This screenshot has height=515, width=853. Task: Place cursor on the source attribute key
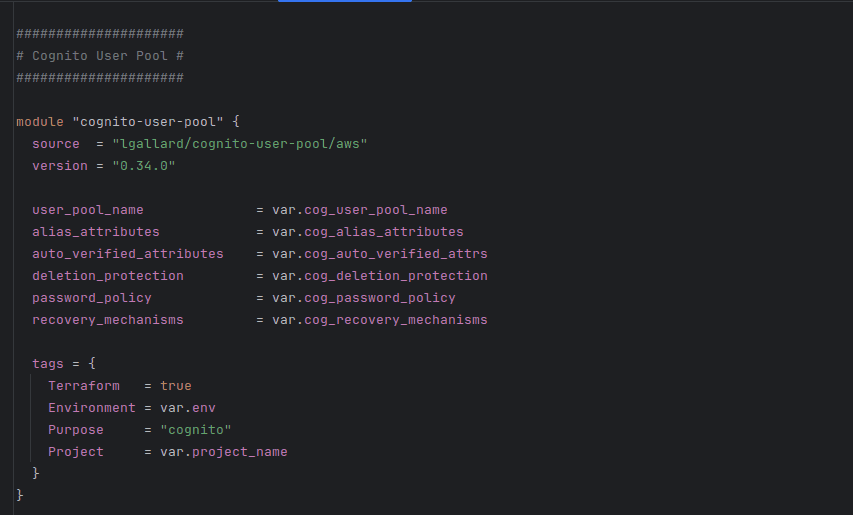(55, 144)
